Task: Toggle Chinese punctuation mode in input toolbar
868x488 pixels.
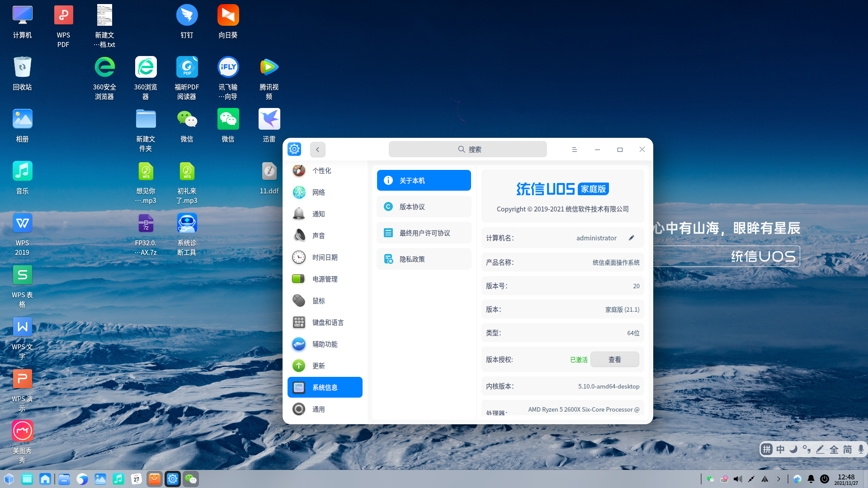Action: [x=807, y=450]
